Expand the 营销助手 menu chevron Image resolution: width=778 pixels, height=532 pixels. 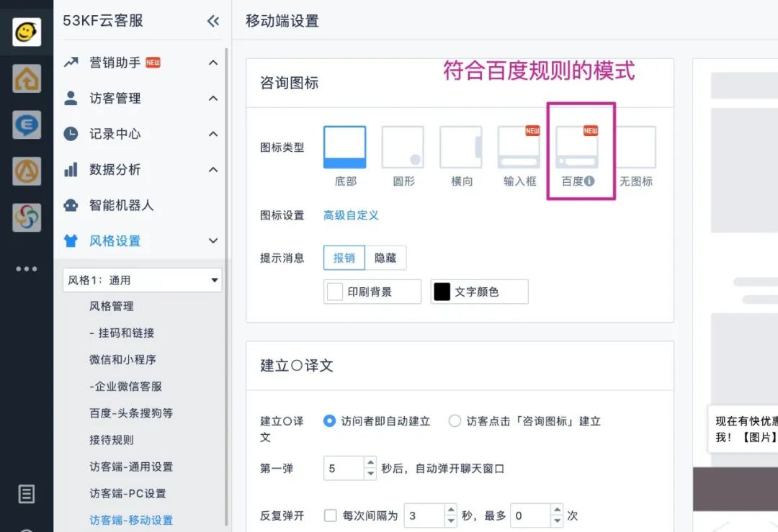213,63
